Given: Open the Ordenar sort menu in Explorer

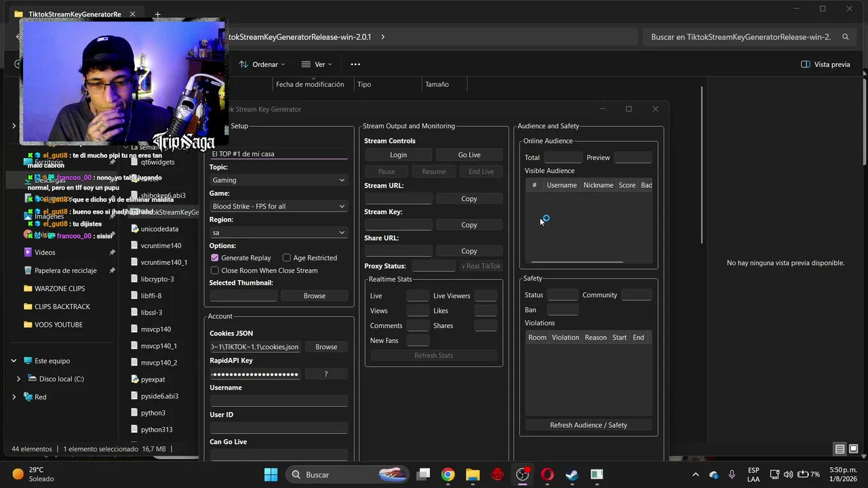Looking at the screenshot, I should [x=262, y=64].
